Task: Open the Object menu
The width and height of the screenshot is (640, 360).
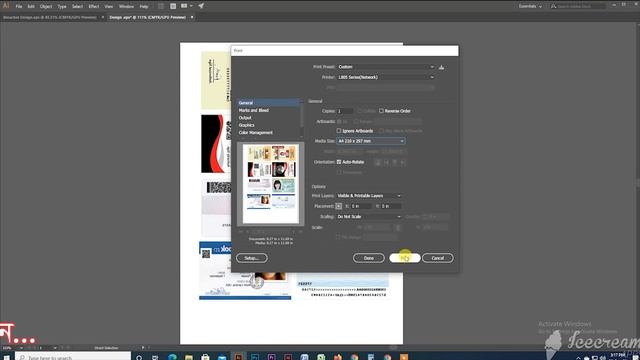Action: 46,7
